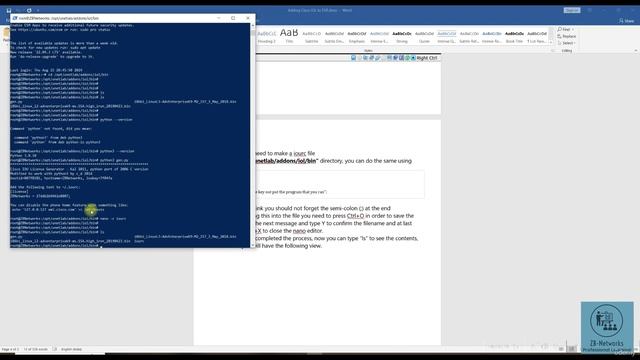Click the proofing icon in Word's status bar
This screenshot has height=360, width=640.
pos(55,349)
